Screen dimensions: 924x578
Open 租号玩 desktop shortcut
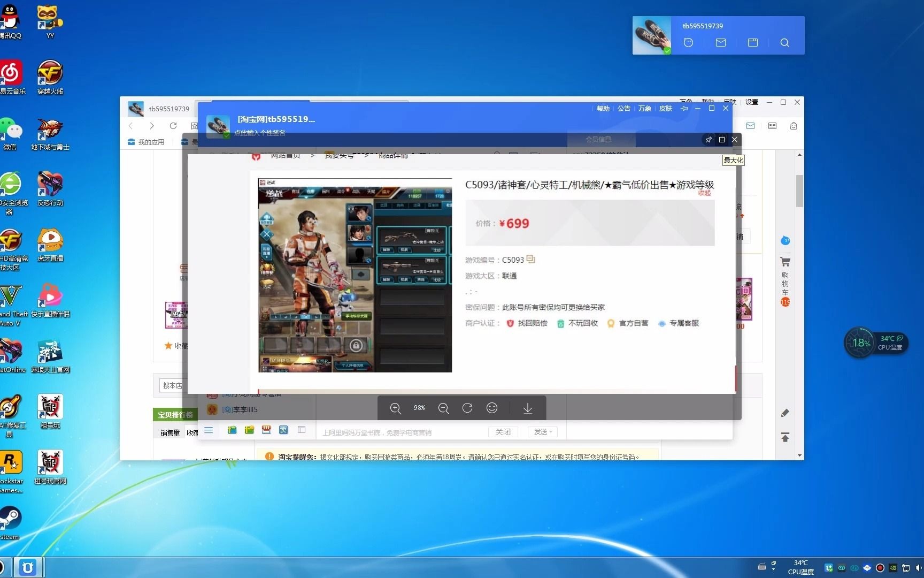click(50, 411)
